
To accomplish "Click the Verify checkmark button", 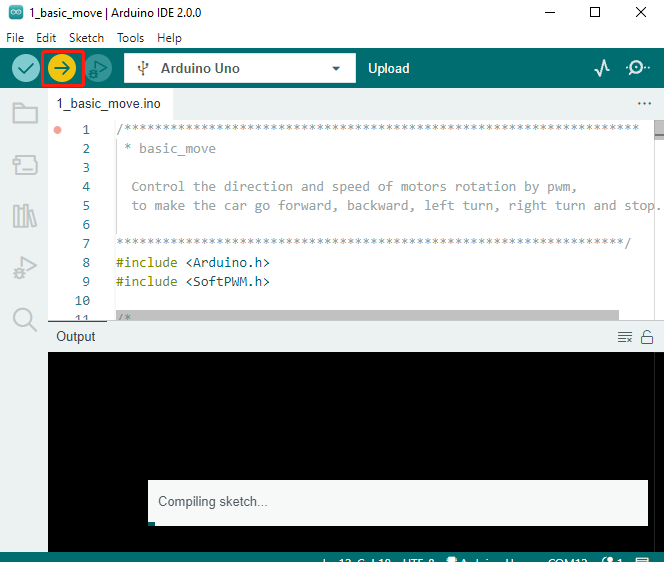I will [x=26, y=68].
